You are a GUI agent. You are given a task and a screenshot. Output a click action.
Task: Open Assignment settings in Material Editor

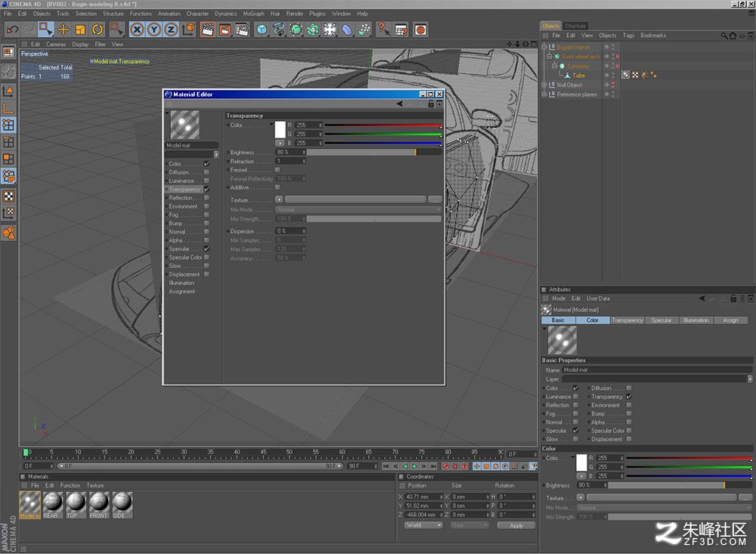click(181, 292)
